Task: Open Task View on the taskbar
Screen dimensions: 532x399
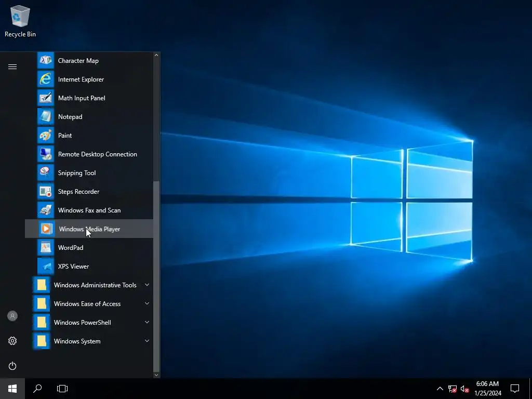Action: point(62,389)
